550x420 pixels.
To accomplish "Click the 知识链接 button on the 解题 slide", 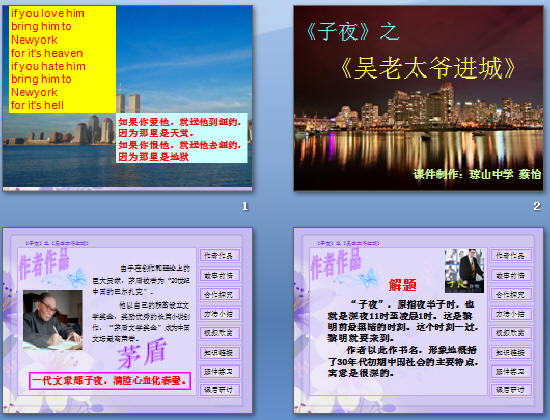I will pos(511,353).
